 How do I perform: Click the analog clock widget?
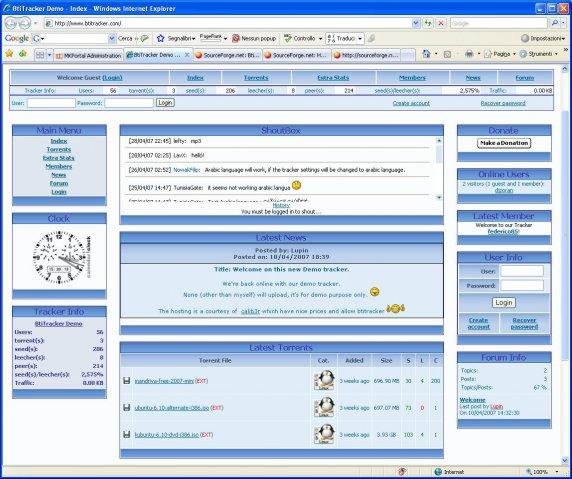(59, 257)
